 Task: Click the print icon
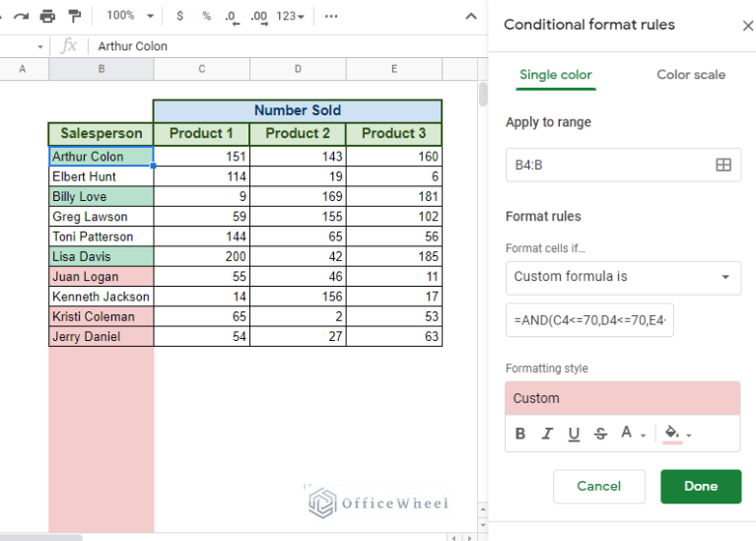pyautogui.click(x=47, y=16)
